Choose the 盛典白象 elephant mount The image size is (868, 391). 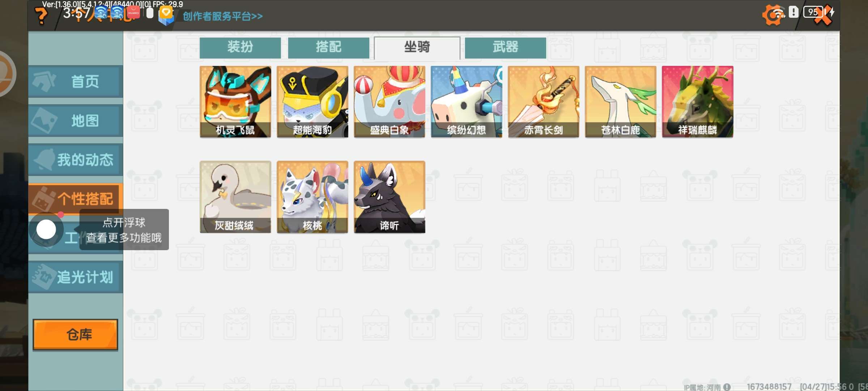[389, 102]
